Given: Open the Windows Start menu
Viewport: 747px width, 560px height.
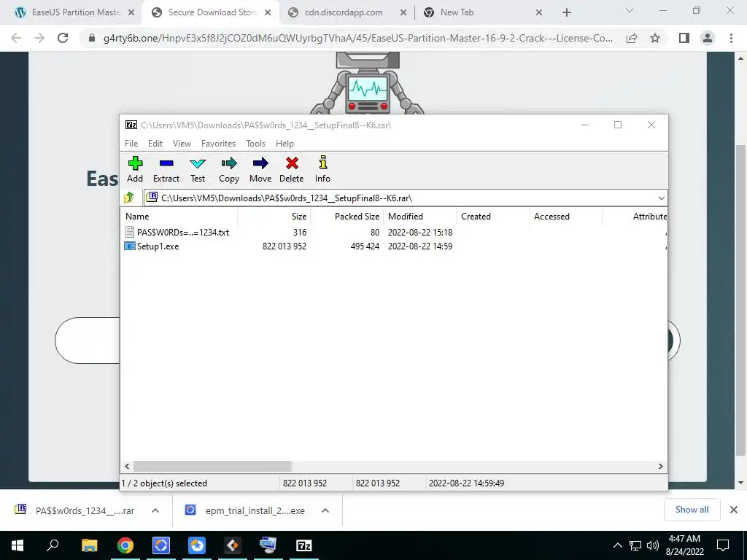Looking at the screenshot, I should 18,545.
